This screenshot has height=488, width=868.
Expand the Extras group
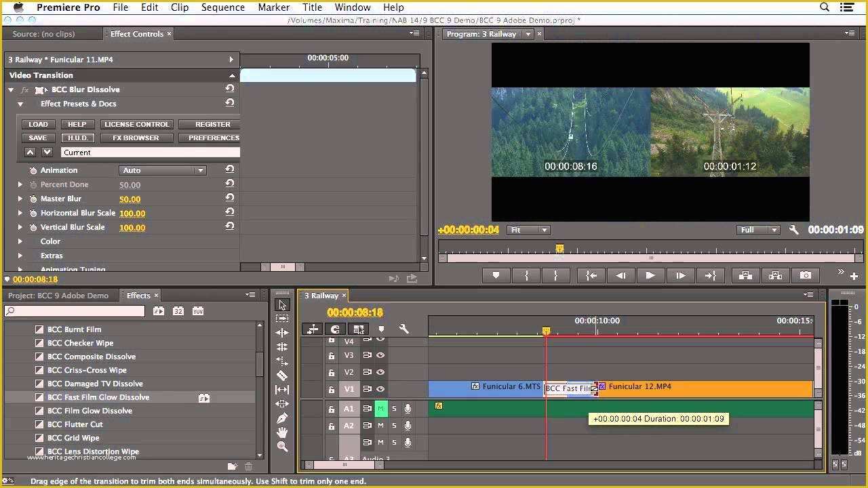pos(20,256)
